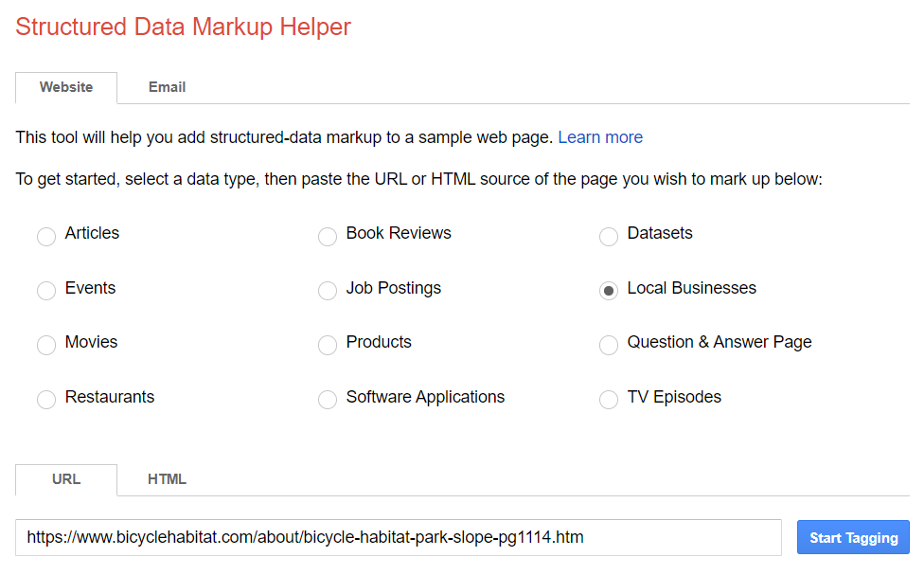This screenshot has width=924, height=575.
Task: Pick the Events radio button
Action: click(46, 291)
